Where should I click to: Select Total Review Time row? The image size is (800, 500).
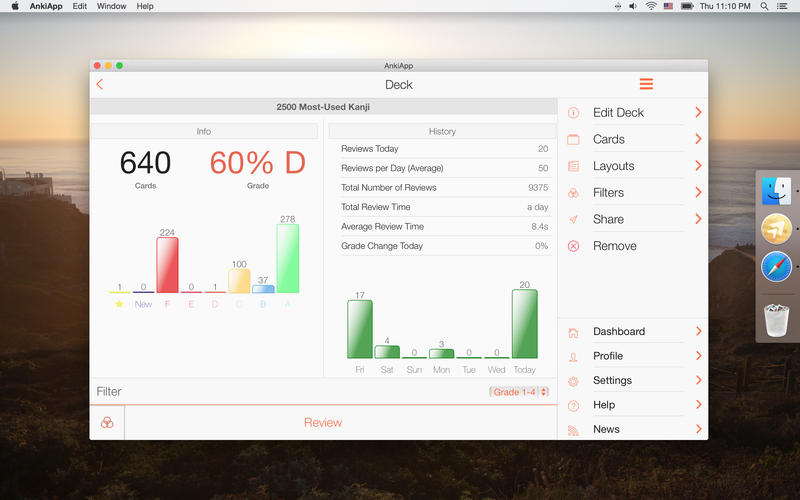tap(444, 207)
